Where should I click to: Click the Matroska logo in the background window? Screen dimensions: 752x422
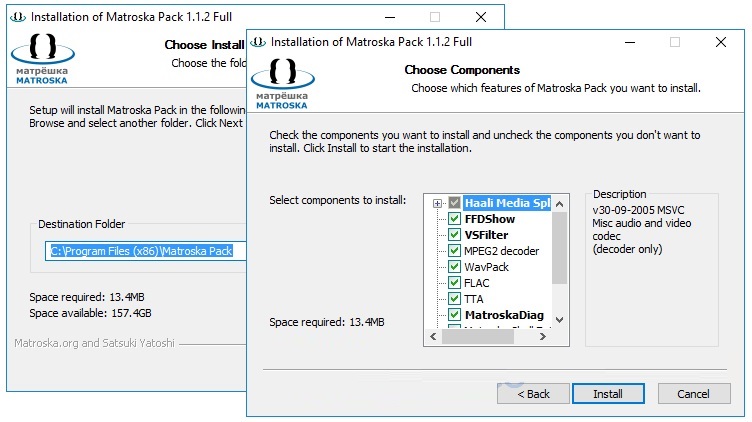[43, 59]
